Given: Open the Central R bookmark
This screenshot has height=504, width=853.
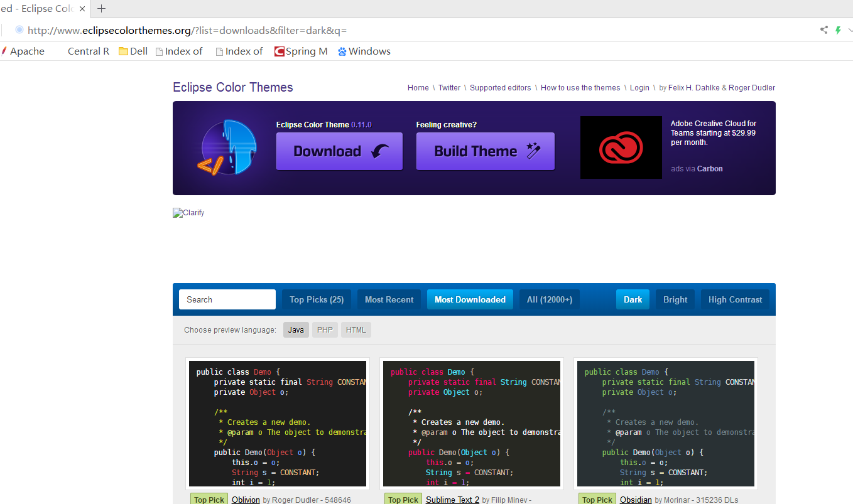Looking at the screenshot, I should (x=88, y=51).
